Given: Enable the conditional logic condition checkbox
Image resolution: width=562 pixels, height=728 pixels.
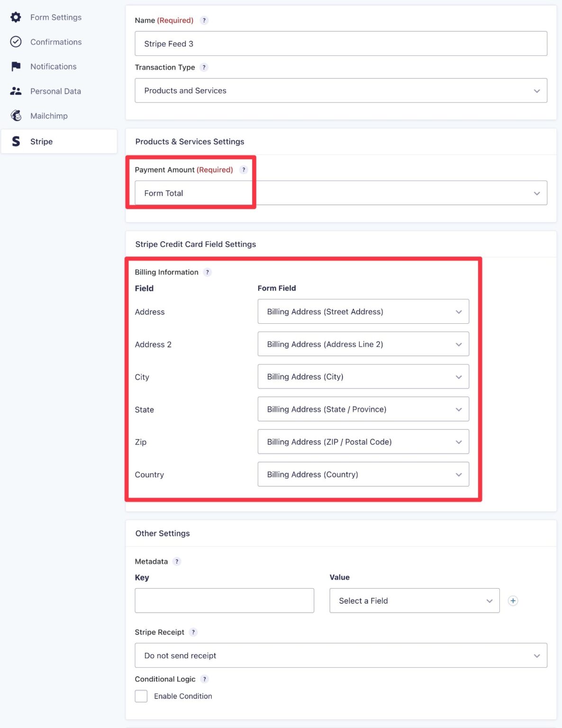Looking at the screenshot, I should click(141, 696).
